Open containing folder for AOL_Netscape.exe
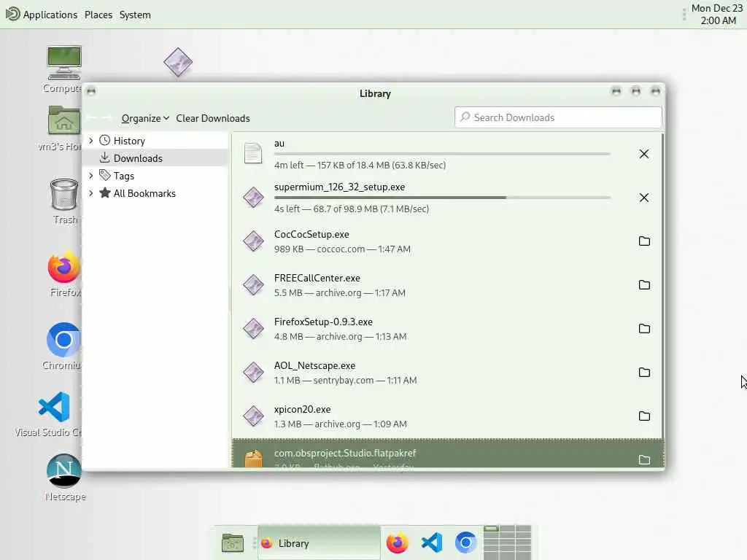747x560 pixels. point(644,373)
